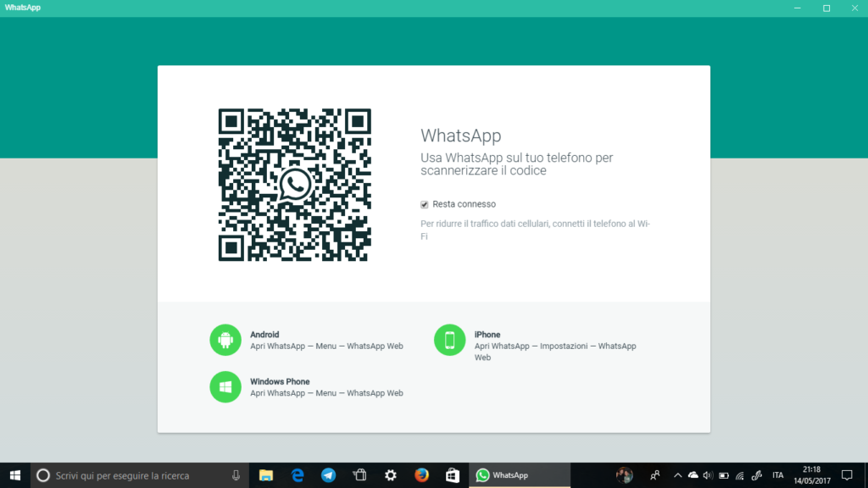Click the Windows Phone logo icon
The width and height of the screenshot is (868, 488).
pyautogui.click(x=225, y=386)
